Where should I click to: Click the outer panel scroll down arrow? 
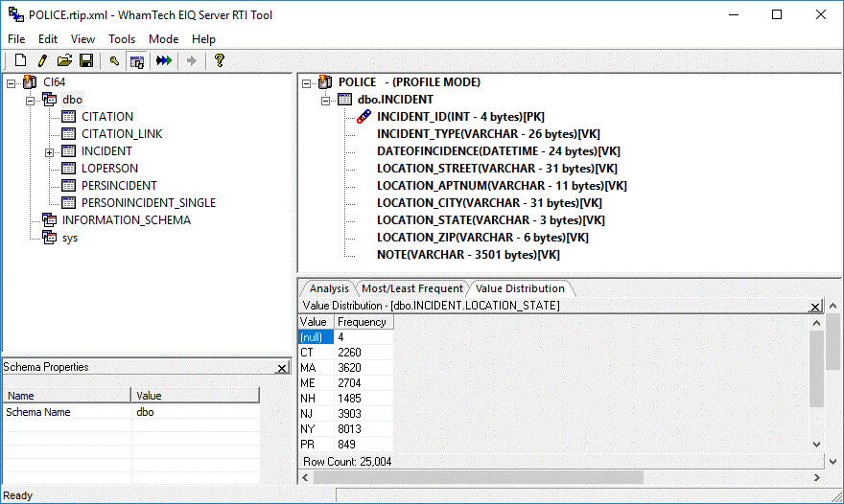[x=833, y=462]
